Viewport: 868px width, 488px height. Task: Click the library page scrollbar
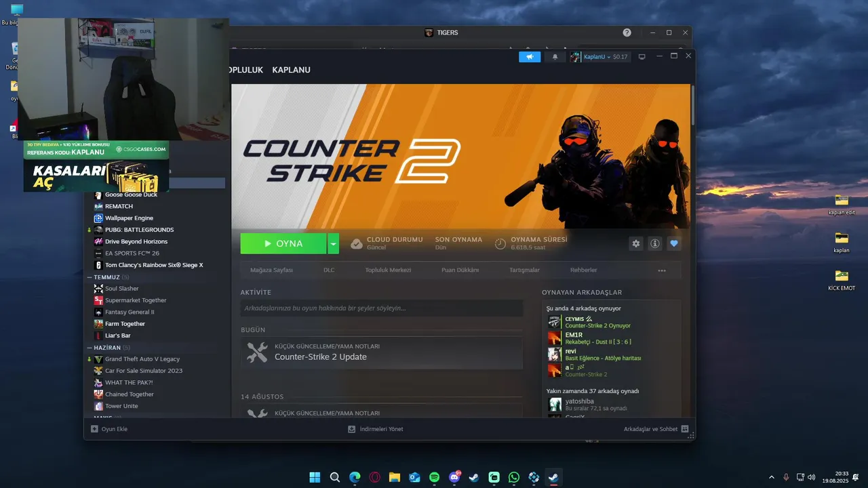tap(692, 105)
